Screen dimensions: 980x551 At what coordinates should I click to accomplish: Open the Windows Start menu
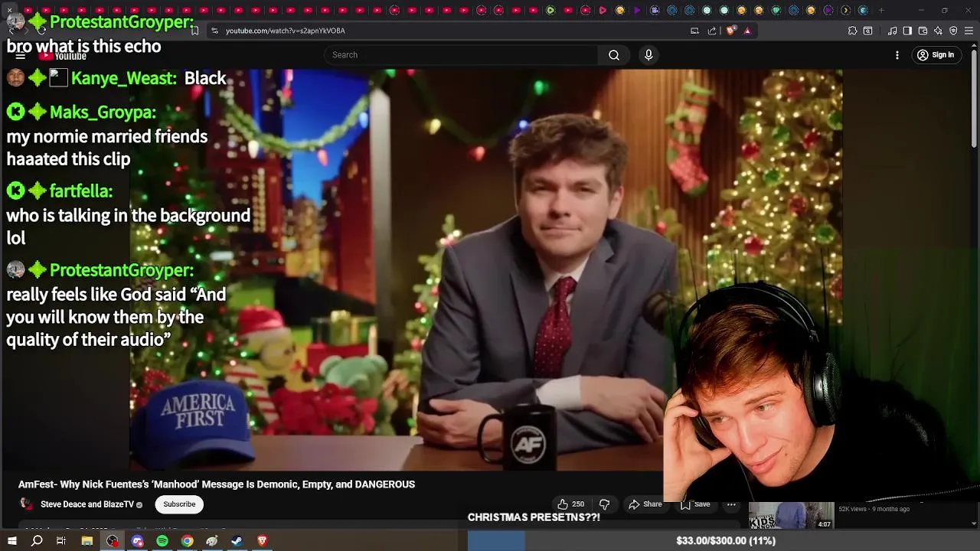click(11, 541)
